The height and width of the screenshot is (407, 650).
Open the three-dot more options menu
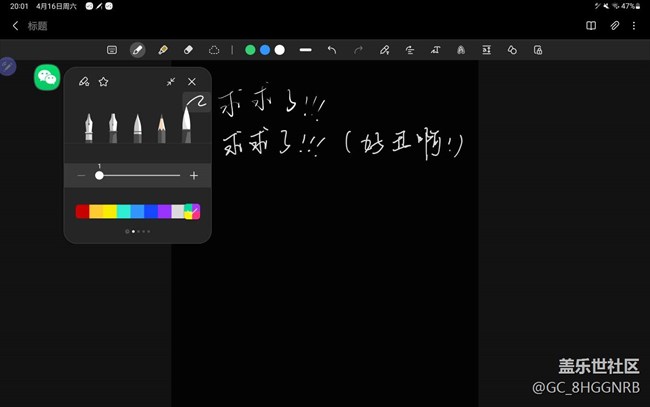tap(634, 25)
